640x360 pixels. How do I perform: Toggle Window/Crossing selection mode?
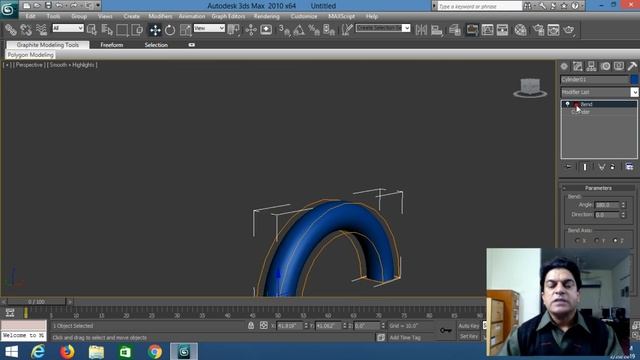[x=138, y=30]
